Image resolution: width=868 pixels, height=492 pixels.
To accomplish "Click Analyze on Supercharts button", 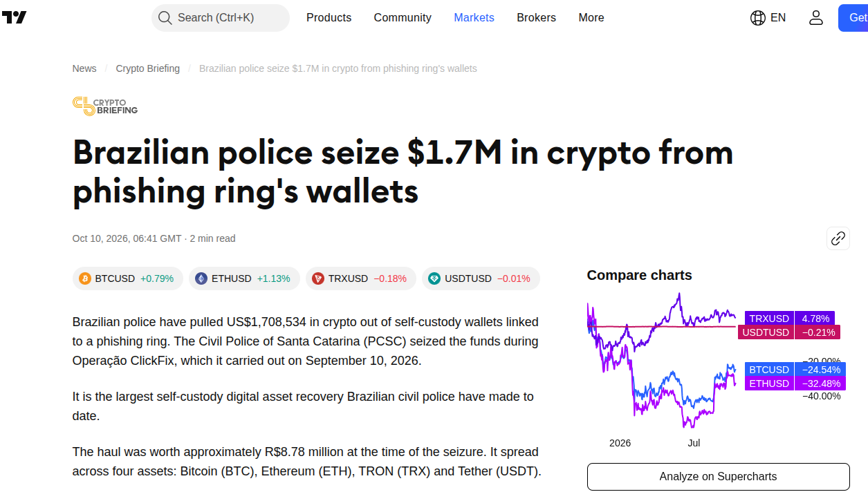I will 718,477.
